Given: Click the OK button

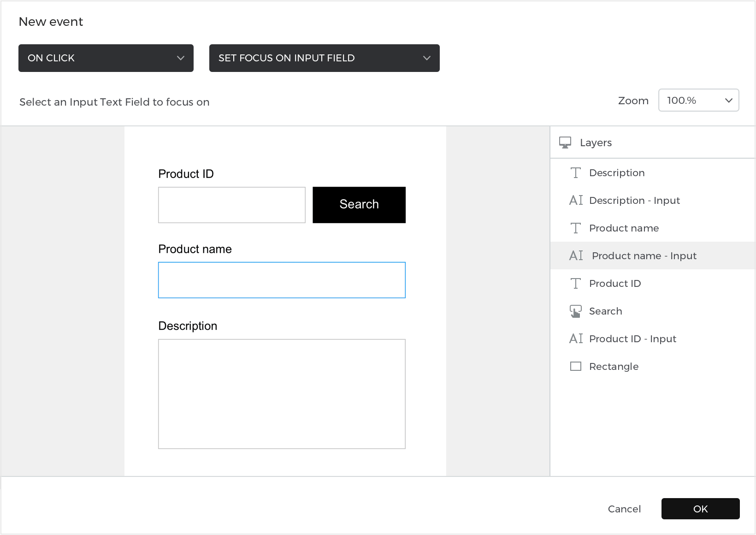Looking at the screenshot, I should pos(701,509).
